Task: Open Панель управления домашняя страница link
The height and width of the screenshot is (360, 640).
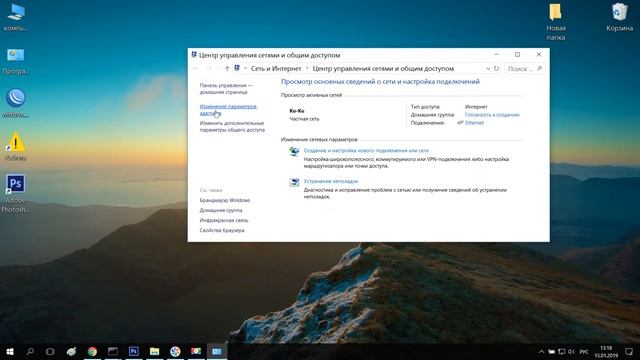Action: tap(226, 89)
